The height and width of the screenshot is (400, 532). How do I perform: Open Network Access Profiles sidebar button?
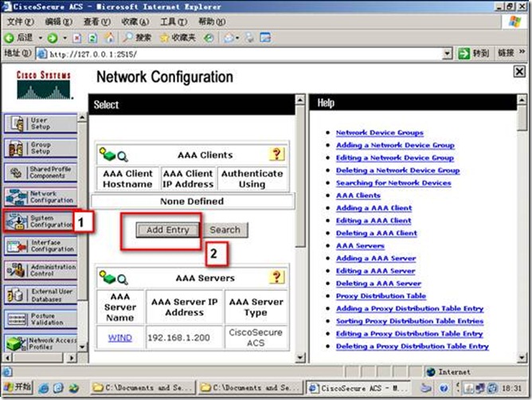click(x=41, y=343)
